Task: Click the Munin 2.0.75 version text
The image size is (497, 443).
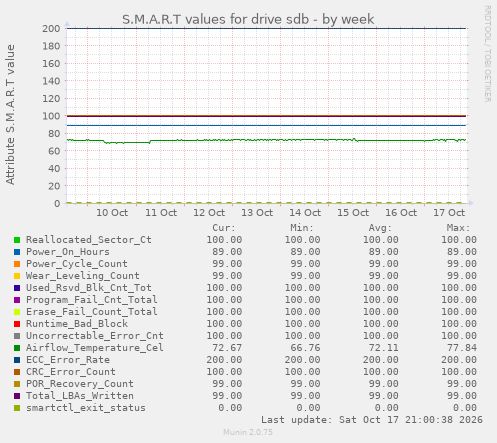Action: (248, 432)
